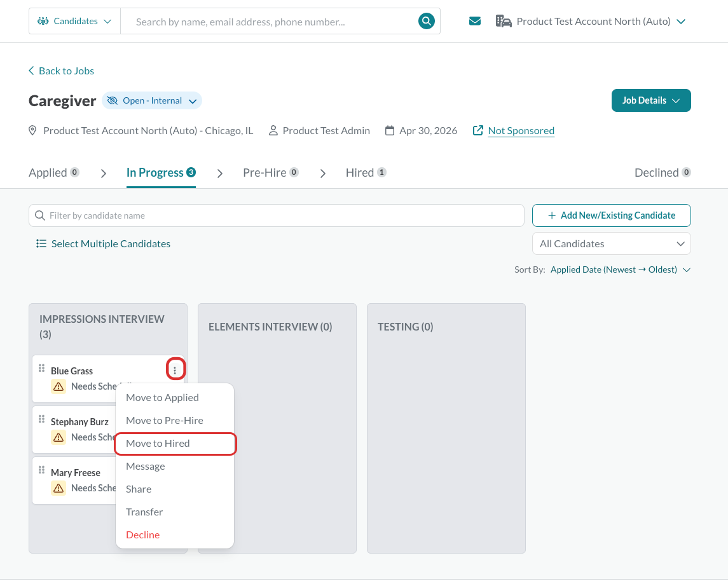Click the Impressions Interview (3) column header
Image resolution: width=728 pixels, height=586 pixels.
[102, 327]
